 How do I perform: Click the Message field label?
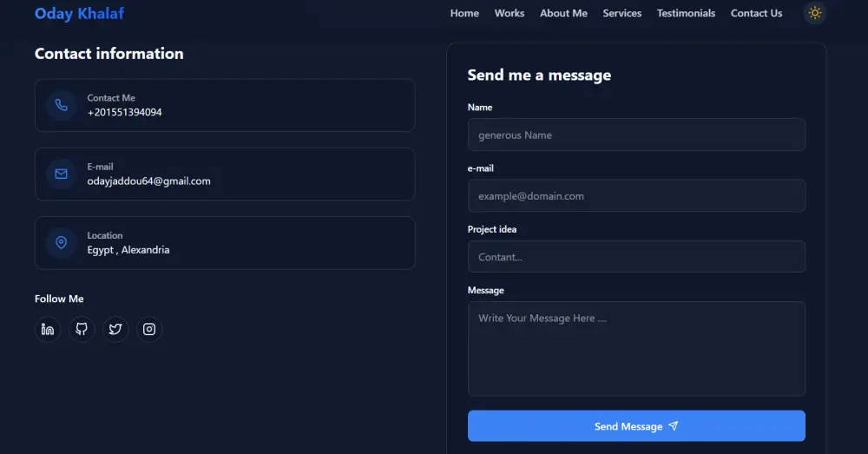(486, 290)
